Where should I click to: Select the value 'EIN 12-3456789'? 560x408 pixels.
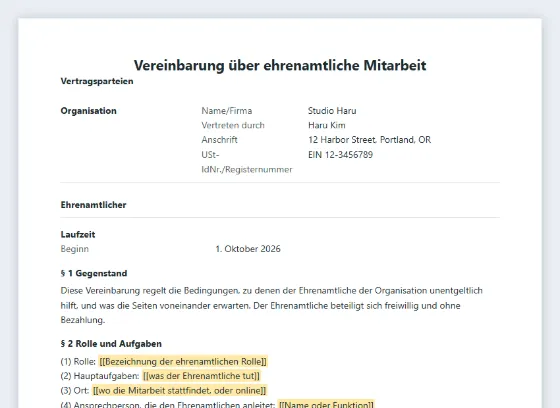point(340,155)
